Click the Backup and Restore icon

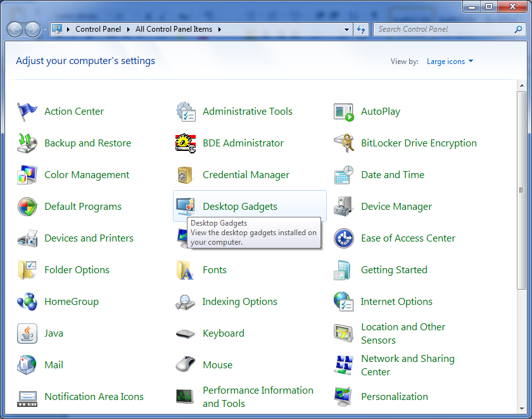27,143
